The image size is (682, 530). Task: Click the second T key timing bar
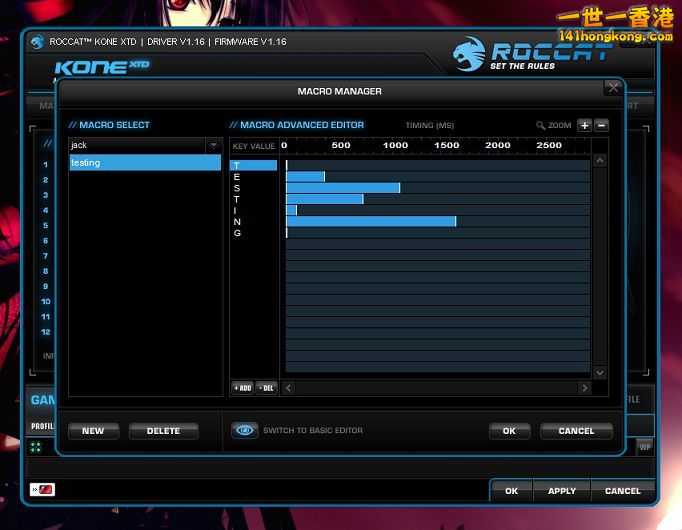click(324, 199)
